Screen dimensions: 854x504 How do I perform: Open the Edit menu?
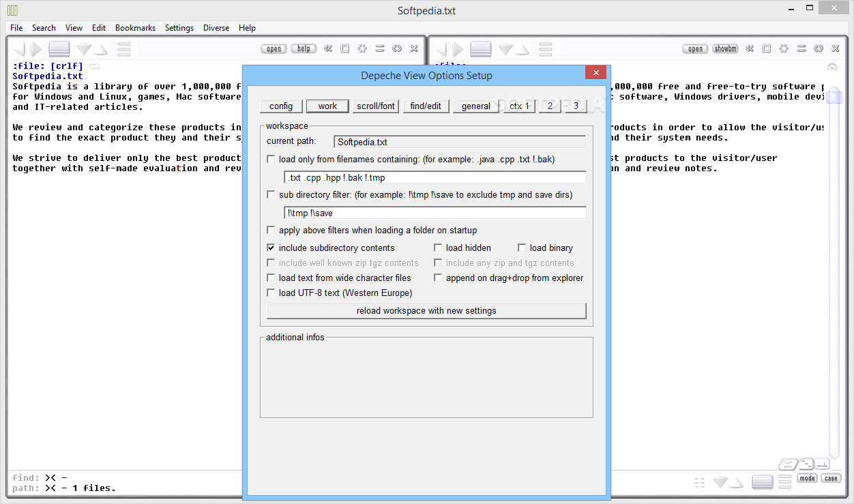tap(99, 28)
